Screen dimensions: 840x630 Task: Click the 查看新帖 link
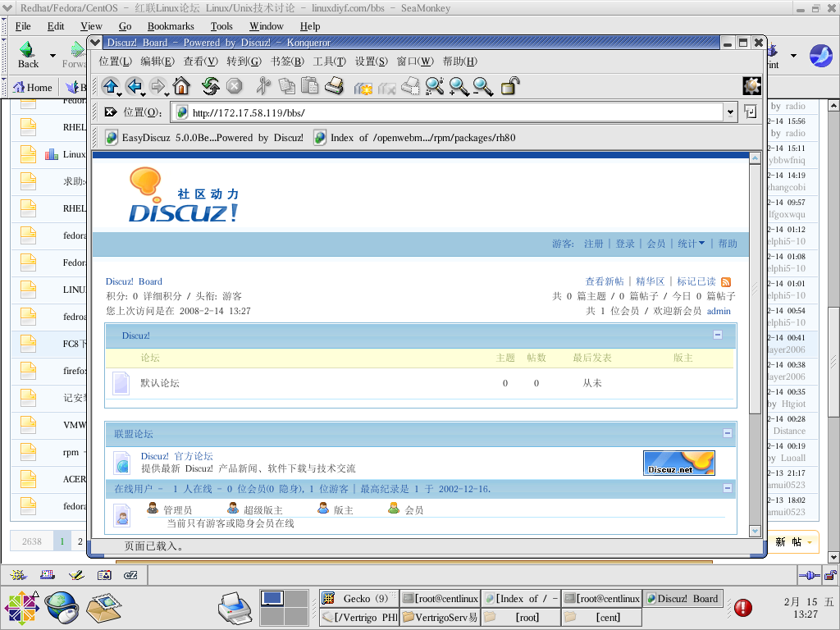pyautogui.click(x=605, y=281)
